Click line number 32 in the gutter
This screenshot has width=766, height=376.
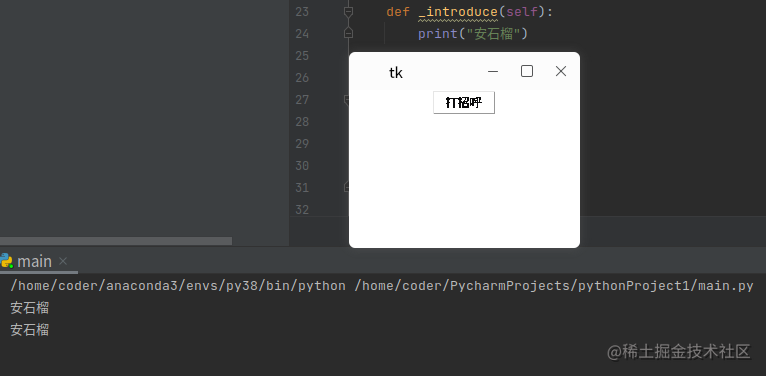(302, 209)
